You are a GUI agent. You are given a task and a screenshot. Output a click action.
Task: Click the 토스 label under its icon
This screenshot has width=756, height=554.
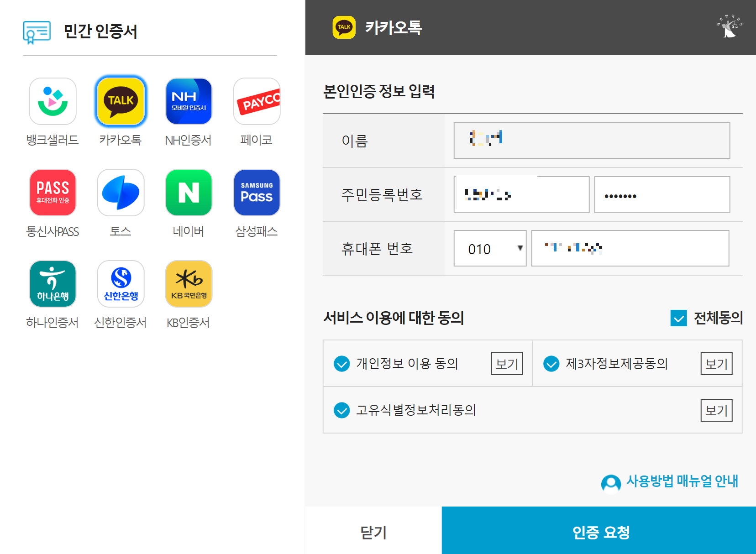(x=121, y=231)
